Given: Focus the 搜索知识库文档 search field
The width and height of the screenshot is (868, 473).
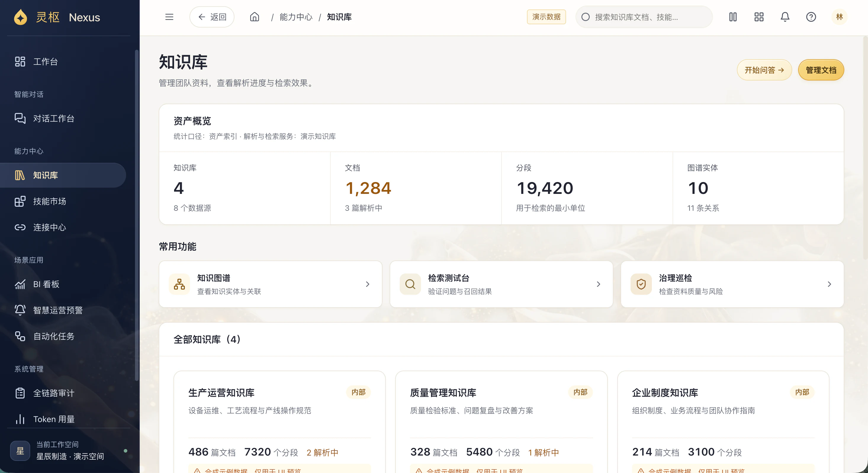Looking at the screenshot, I should 644,17.
